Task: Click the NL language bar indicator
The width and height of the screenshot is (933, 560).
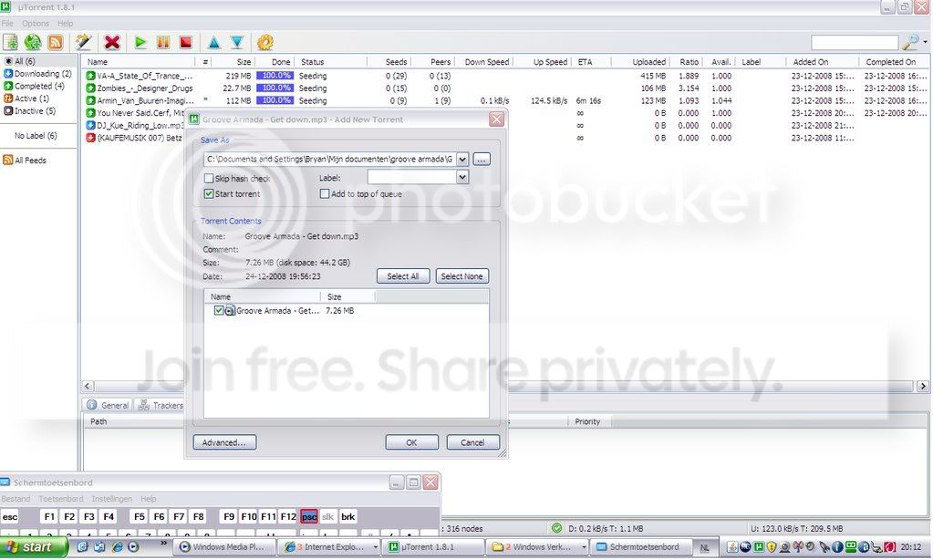Action: point(704,547)
